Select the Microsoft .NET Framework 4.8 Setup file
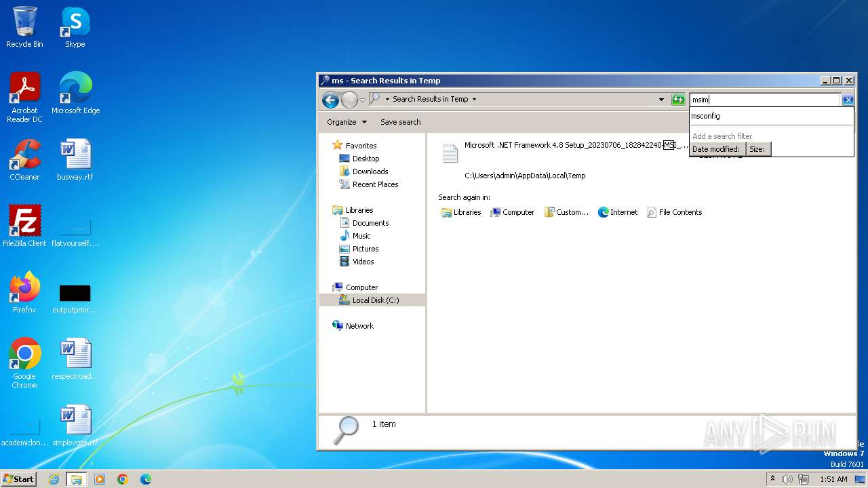Viewport: 868px width, 488px height. (576, 145)
